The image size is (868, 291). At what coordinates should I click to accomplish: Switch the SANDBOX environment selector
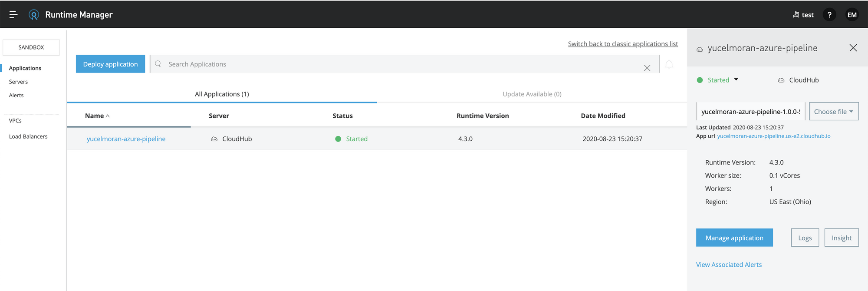click(x=31, y=47)
